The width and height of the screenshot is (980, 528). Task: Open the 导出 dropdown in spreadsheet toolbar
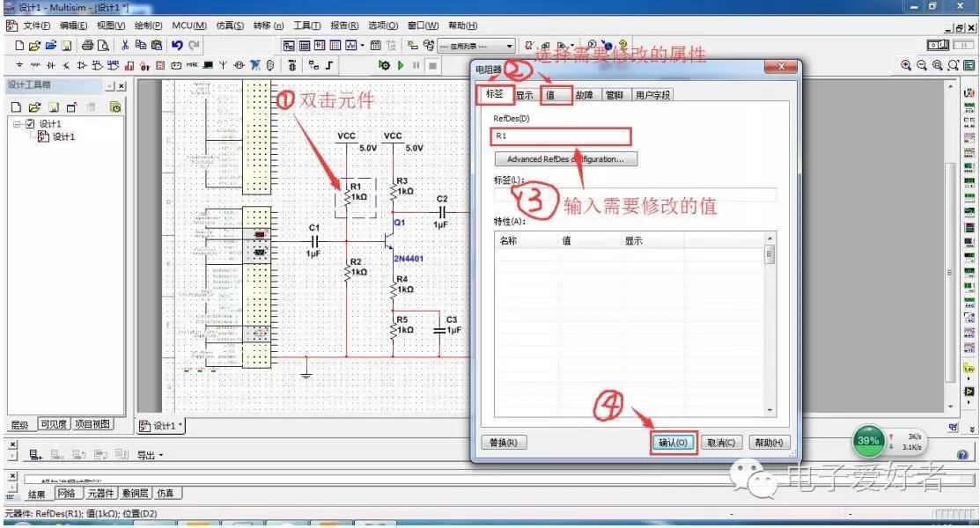[150, 455]
